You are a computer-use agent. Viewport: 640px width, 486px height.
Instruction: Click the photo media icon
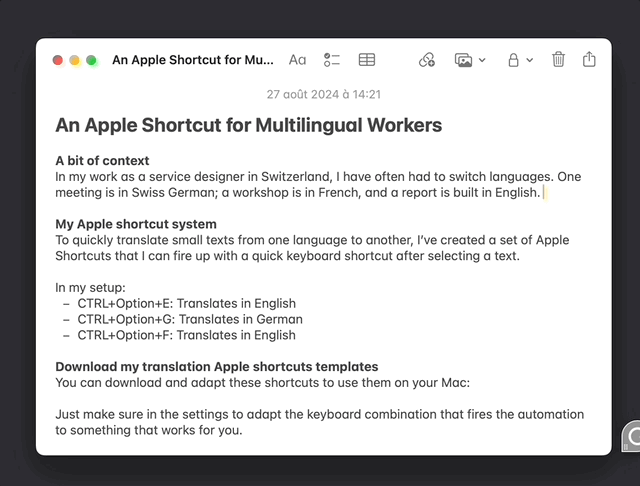463,60
